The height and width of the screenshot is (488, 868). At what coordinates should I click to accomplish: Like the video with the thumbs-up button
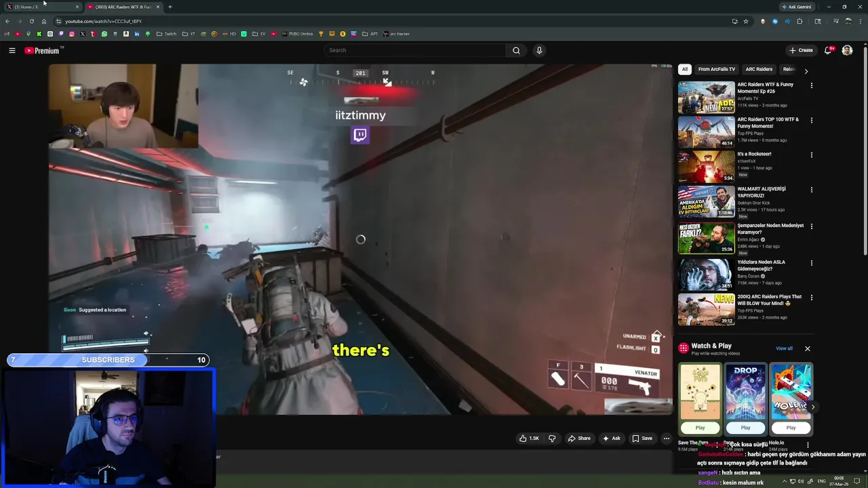click(x=529, y=439)
